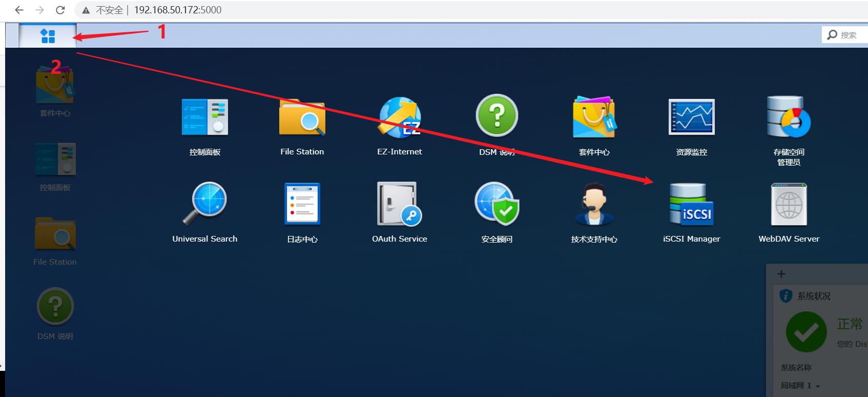Open DSM 说明 desktop shortcut on the left
The width and height of the screenshot is (868, 397).
[x=55, y=306]
